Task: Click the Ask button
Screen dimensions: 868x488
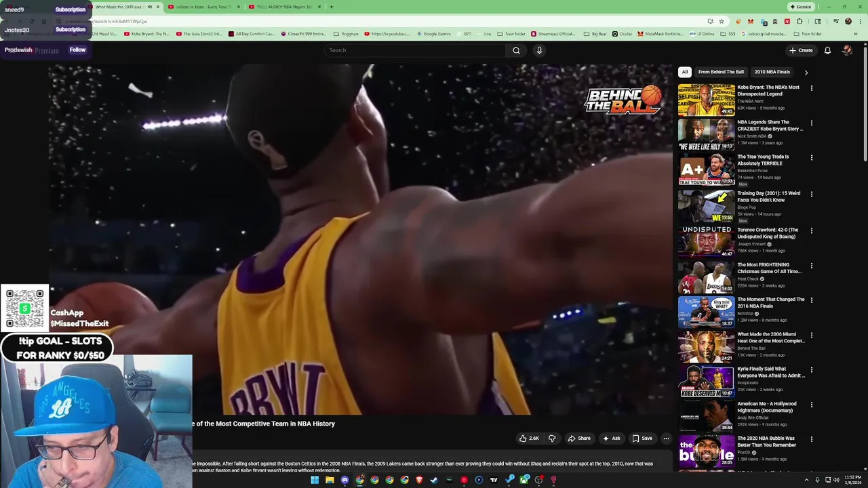Action: [x=611, y=439]
